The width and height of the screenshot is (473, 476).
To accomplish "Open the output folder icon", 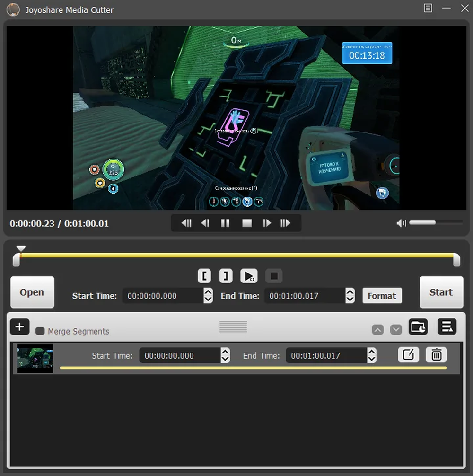I will click(x=418, y=326).
